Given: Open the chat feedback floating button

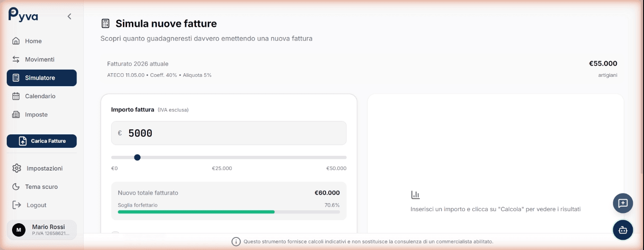Looking at the screenshot, I should (623, 204).
